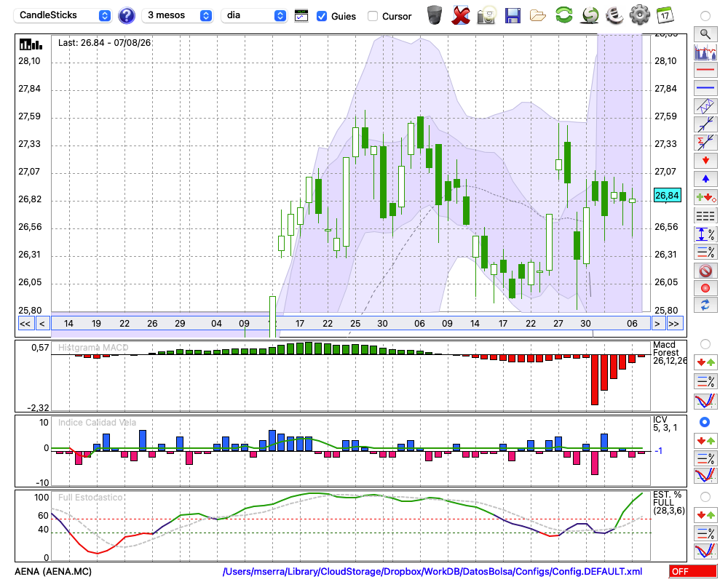Click the red prohibited sign icon
The height and width of the screenshot is (582, 728).
(705, 271)
